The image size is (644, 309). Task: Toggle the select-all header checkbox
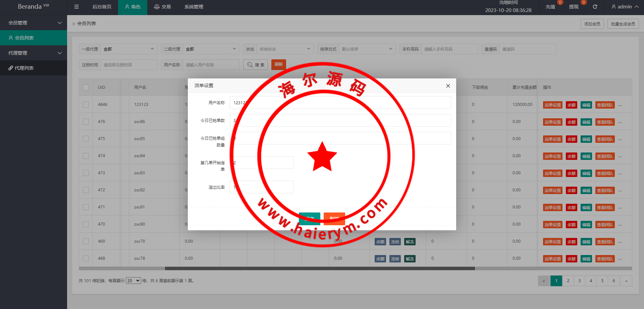click(86, 87)
